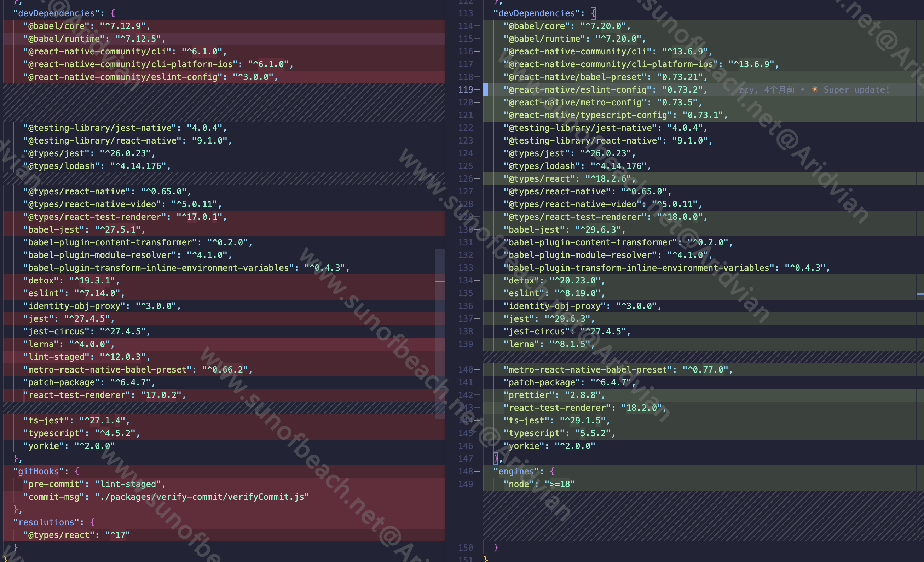924x562 pixels.
Task: Click the added "@types/react-test-renderer": "^18.0.0" line
Action: 704,217
